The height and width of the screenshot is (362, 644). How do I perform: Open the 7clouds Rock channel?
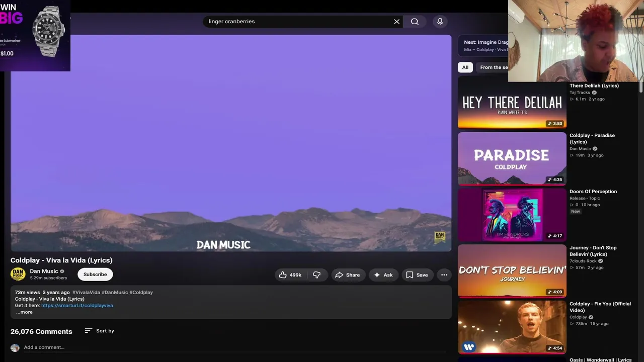[583, 261]
